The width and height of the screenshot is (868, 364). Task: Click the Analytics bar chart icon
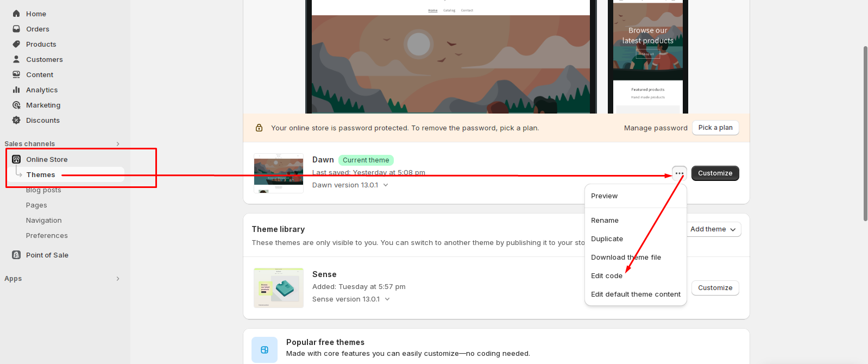click(16, 90)
